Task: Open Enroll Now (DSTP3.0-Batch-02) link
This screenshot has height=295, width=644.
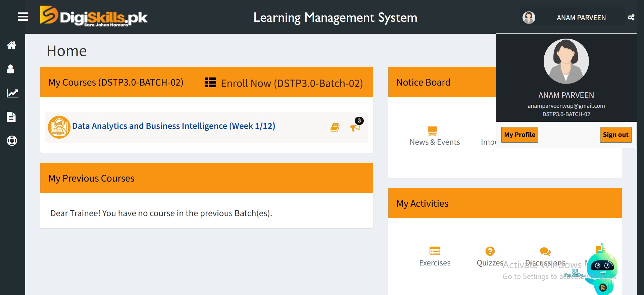Action: click(x=284, y=83)
